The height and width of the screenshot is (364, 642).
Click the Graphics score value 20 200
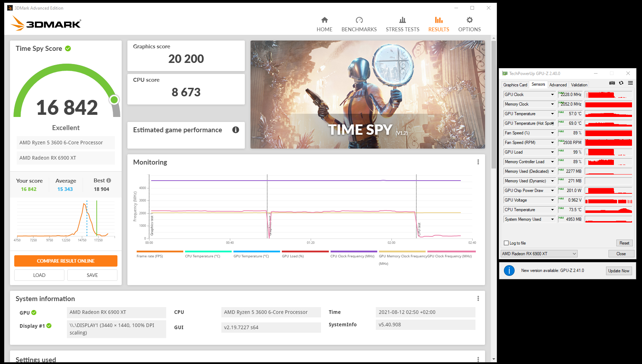(186, 59)
